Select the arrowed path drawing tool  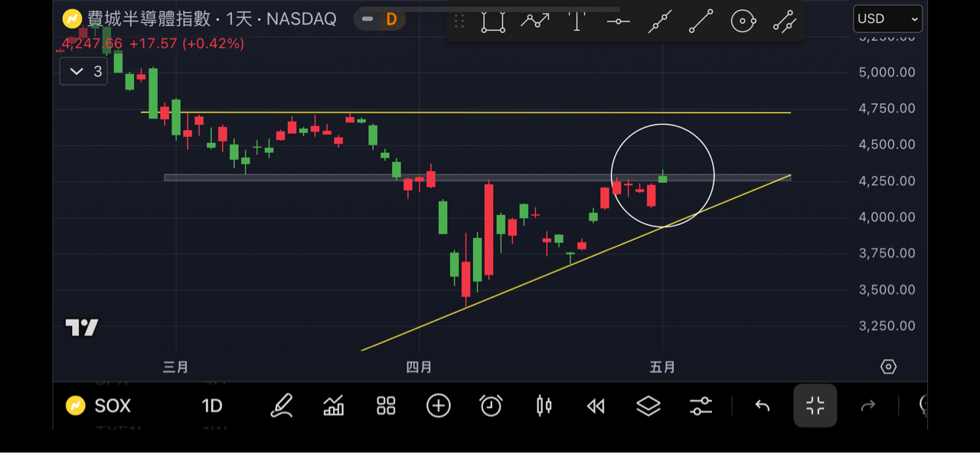click(x=535, y=21)
